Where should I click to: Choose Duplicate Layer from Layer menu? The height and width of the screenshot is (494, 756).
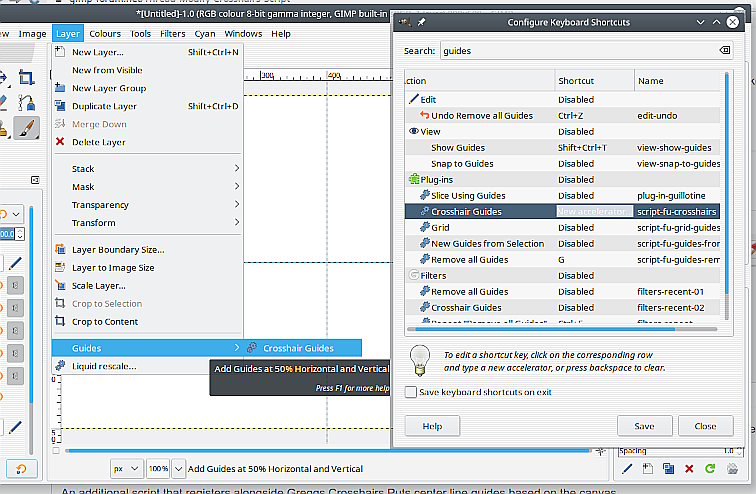pyautogui.click(x=147, y=106)
